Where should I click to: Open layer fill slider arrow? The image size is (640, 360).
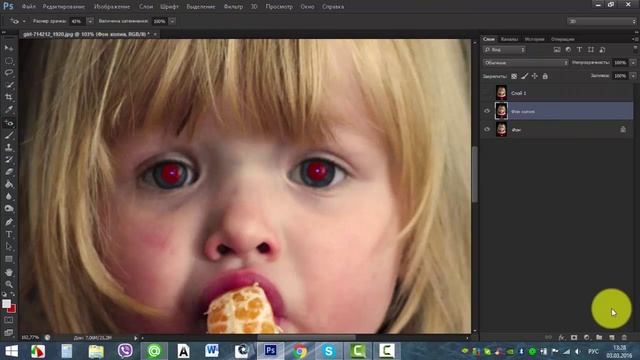[x=633, y=76]
